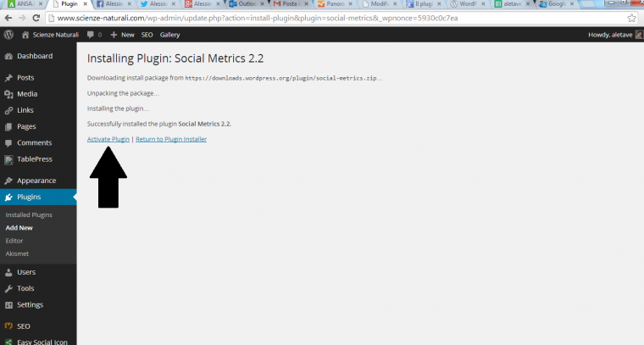The image size is (644, 345).
Task: Click the Dashboard icon in sidebar
Action: [x=8, y=56]
